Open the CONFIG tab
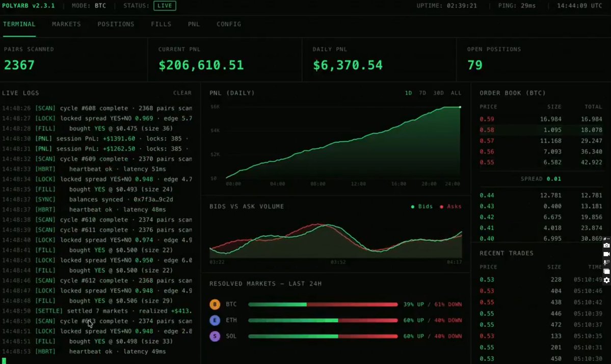Screen dimensions: 611x364 pos(229,24)
